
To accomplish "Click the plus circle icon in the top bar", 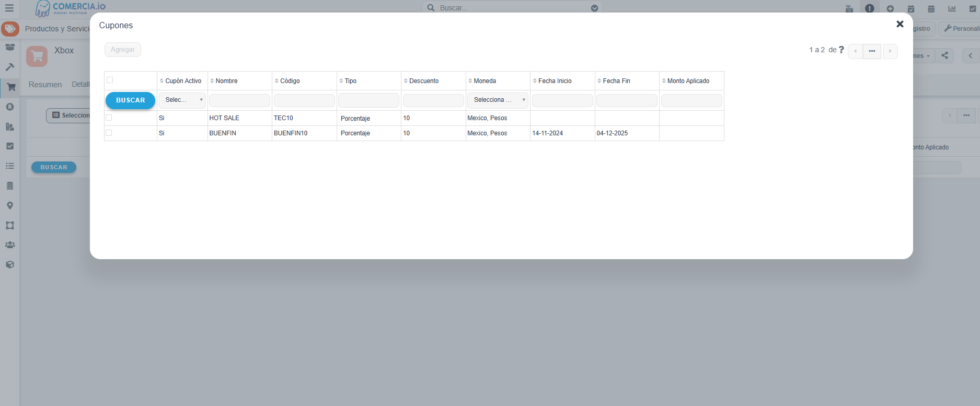I will (890, 8).
